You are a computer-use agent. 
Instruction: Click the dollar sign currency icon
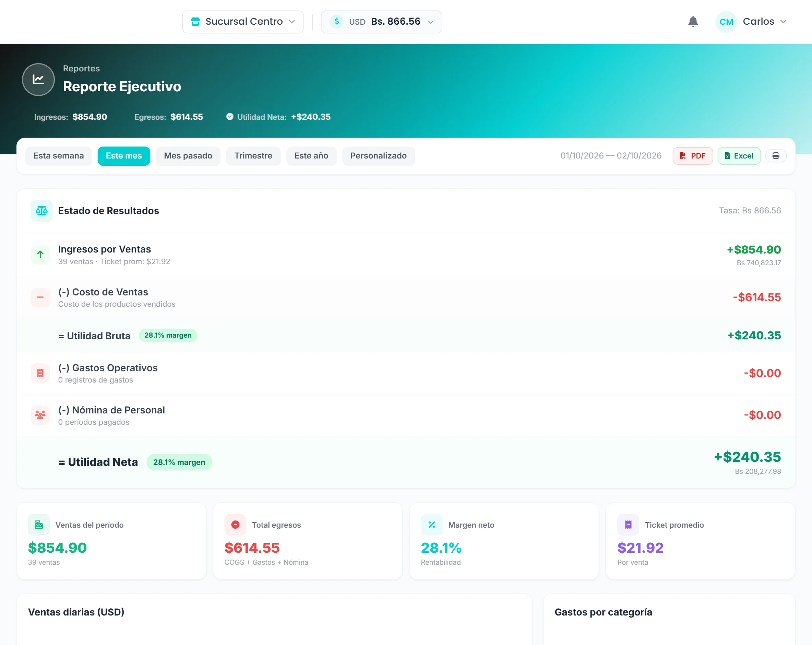(337, 22)
